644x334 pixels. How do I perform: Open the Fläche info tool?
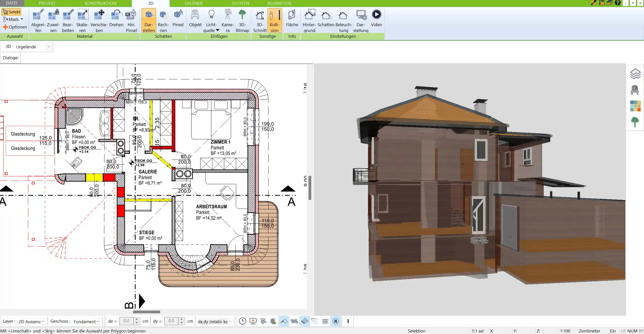click(x=292, y=18)
